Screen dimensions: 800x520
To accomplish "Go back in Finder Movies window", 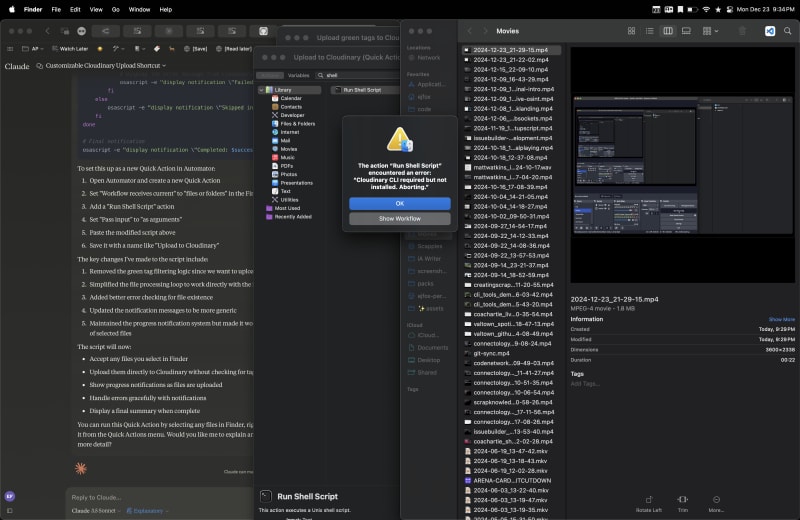I will 469,31.
